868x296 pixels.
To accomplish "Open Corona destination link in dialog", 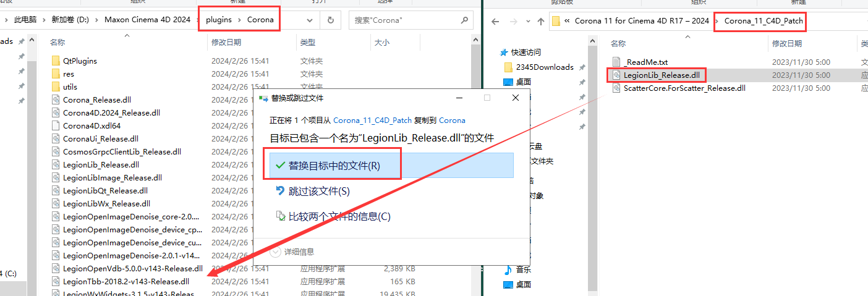I will 452,120.
